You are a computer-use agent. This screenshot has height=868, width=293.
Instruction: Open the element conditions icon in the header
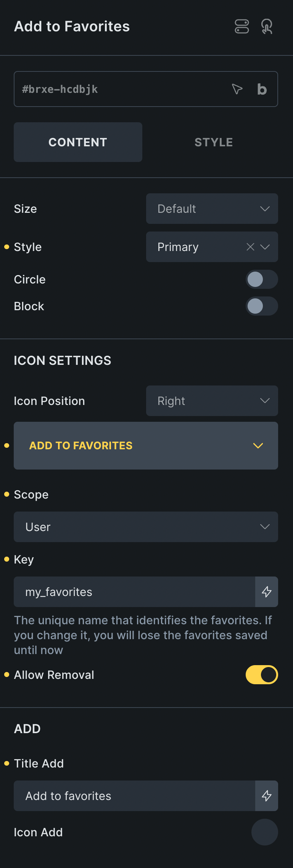242,26
